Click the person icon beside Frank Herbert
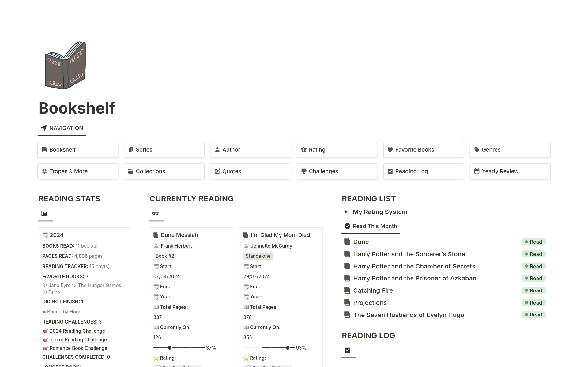 (x=156, y=246)
